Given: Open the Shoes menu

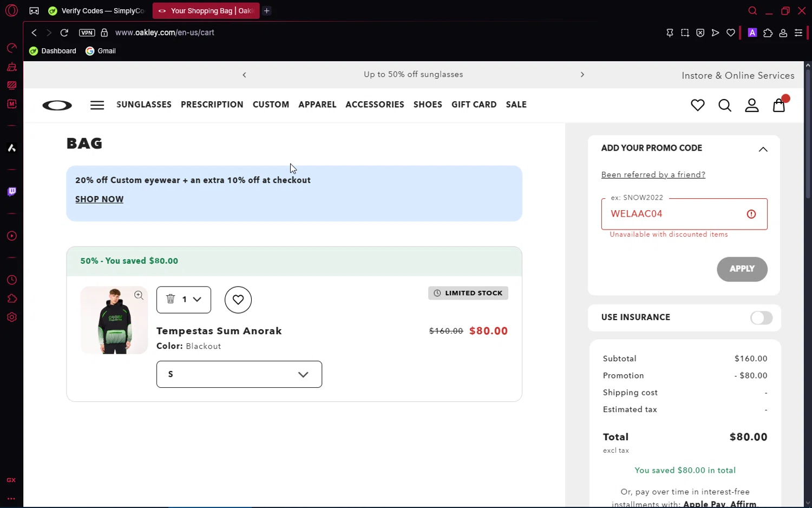Looking at the screenshot, I should 428,105.
